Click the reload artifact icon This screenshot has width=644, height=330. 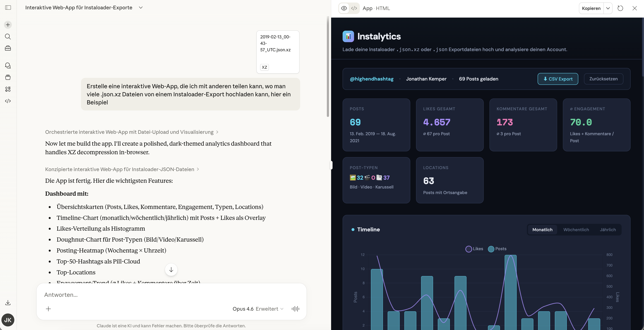(620, 8)
